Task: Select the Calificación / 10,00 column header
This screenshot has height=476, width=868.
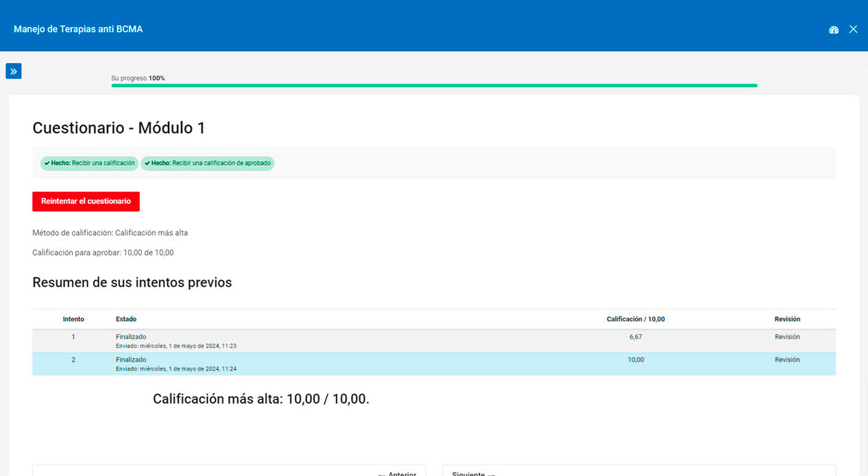Action: point(635,319)
